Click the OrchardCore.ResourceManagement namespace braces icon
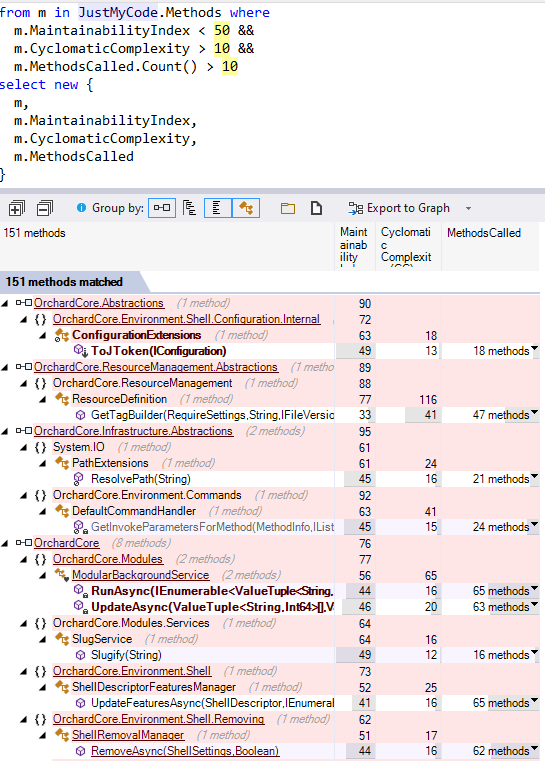The width and height of the screenshot is (545, 761). click(x=41, y=383)
